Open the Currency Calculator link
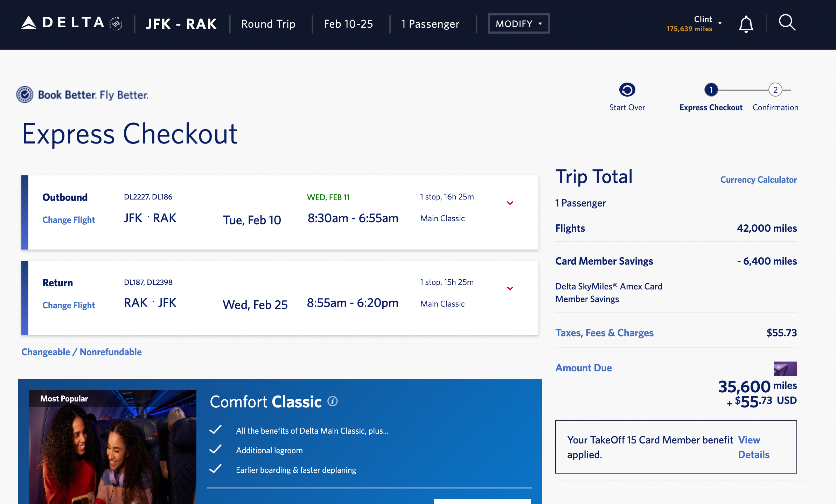 click(x=758, y=180)
